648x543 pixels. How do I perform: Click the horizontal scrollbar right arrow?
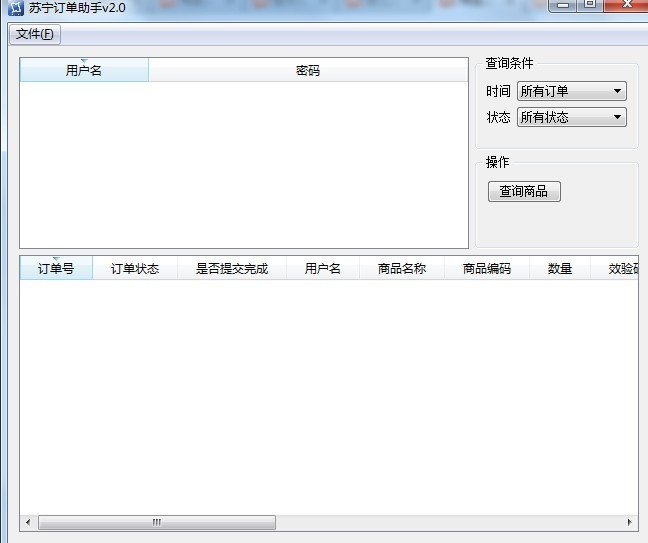tap(629, 522)
